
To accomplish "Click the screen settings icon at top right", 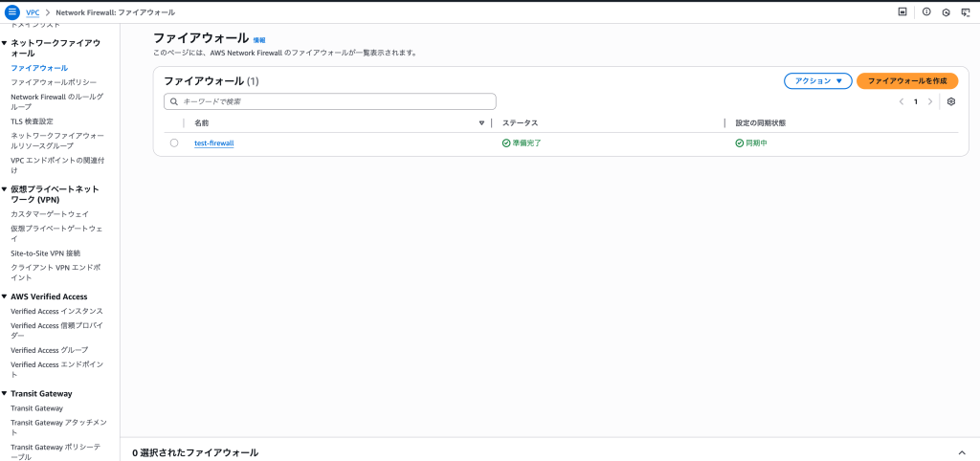I will pyautogui.click(x=965, y=11).
